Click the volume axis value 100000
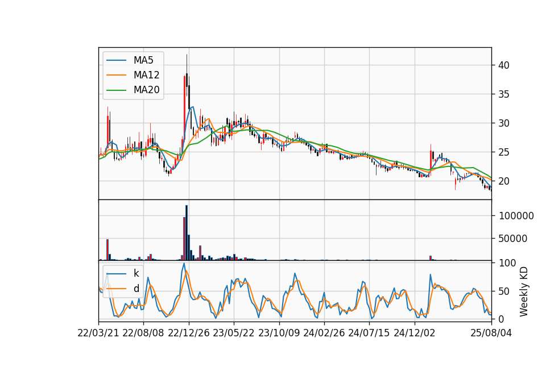The width and height of the screenshot is (546, 392). coord(516,216)
